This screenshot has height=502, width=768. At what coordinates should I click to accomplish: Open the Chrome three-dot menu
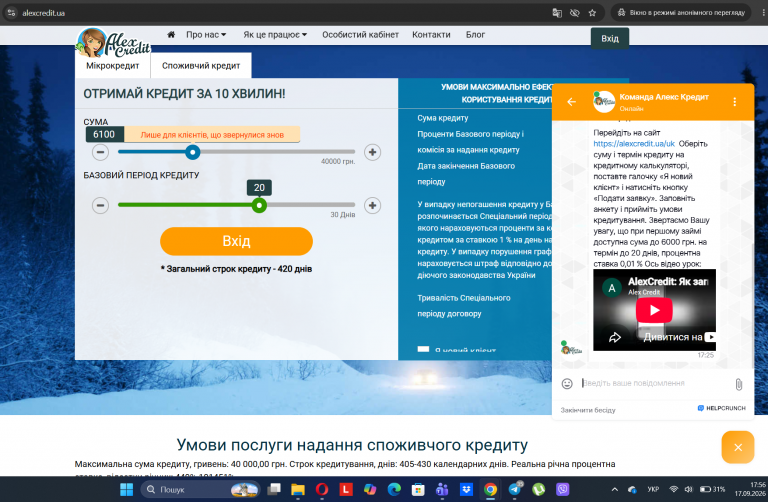point(763,13)
